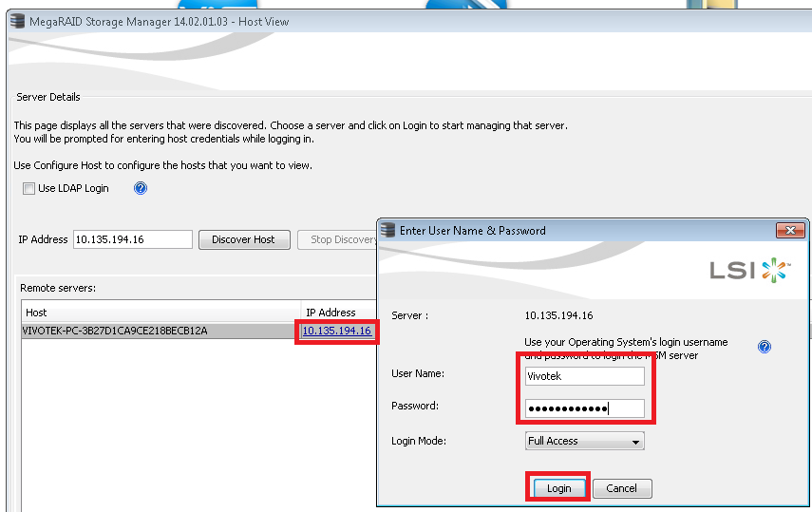This screenshot has height=512, width=812.
Task: Click the login dialog's title bar server icon
Action: [x=387, y=230]
